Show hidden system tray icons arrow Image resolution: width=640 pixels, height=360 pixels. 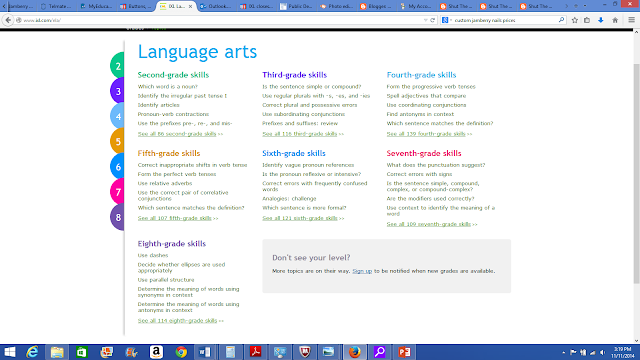pyautogui.click(x=564, y=352)
